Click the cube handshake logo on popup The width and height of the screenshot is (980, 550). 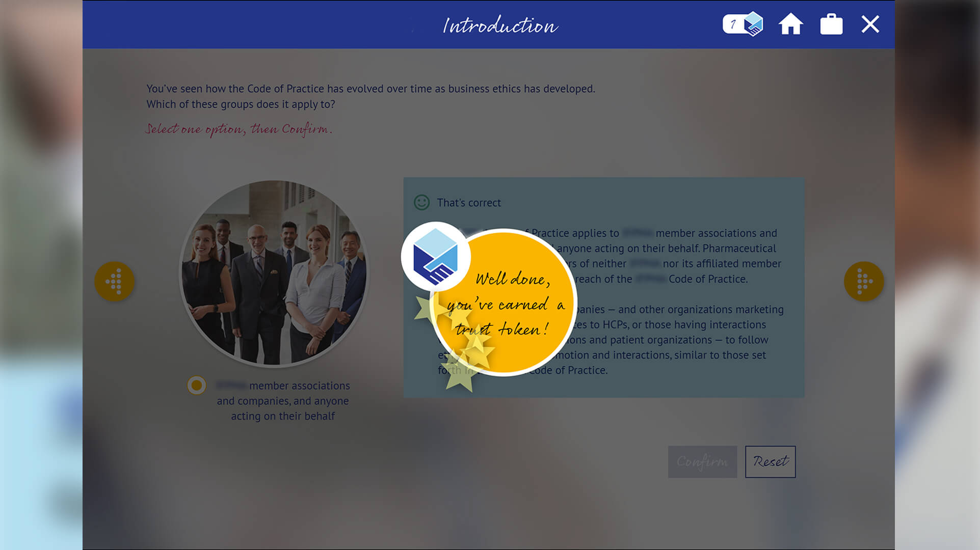tap(435, 256)
